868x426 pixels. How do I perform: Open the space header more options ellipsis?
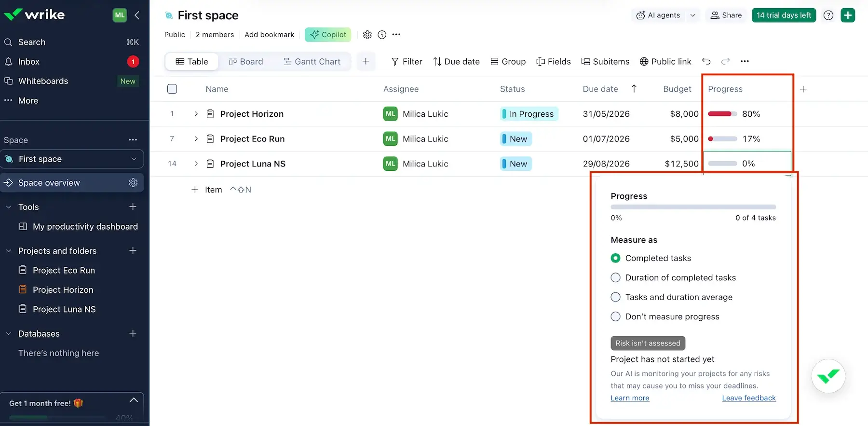point(396,35)
